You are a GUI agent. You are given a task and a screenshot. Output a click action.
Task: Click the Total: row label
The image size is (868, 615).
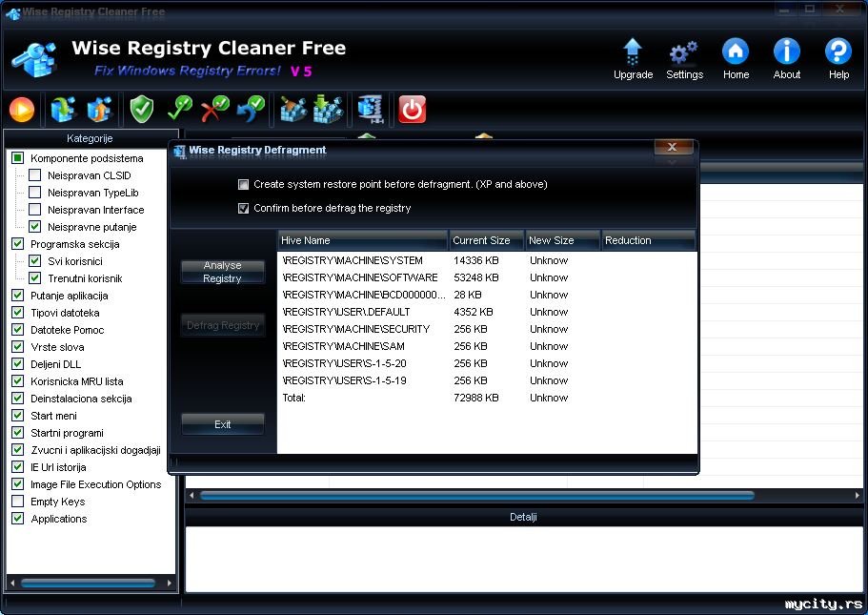(294, 398)
